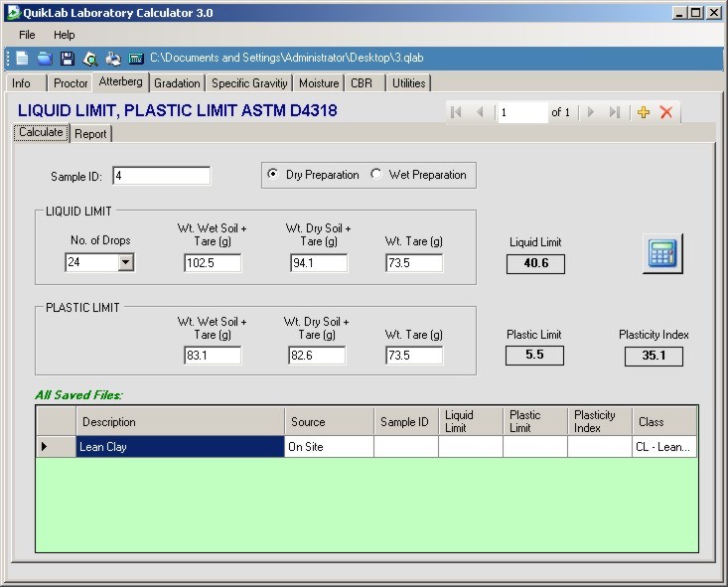Maximize the QuikLab window
The width and height of the screenshot is (728, 587).
pos(696,13)
